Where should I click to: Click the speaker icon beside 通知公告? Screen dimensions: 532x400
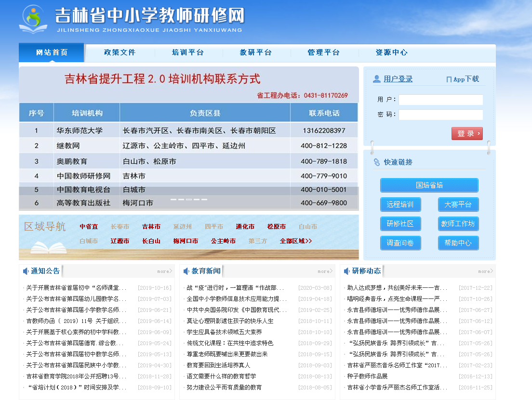coord(26,271)
